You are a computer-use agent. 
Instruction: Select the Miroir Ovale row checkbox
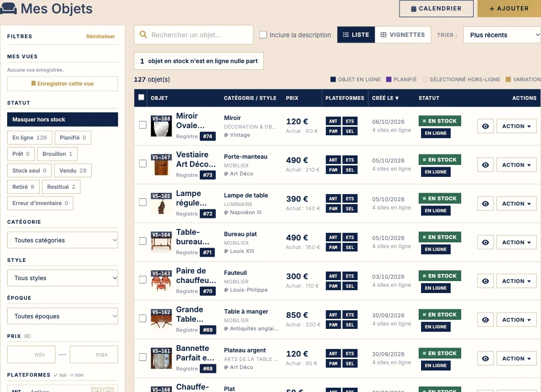click(142, 125)
